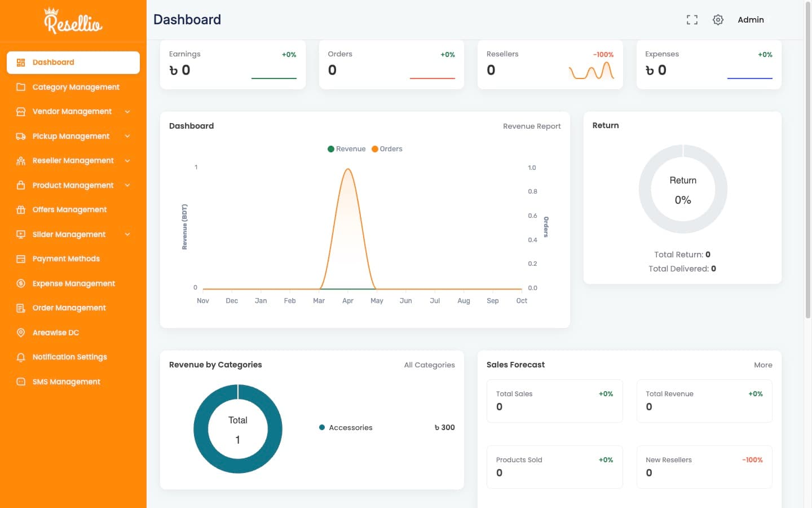Click the Slider Management monitor icon
This screenshot has width=812, height=508.
click(x=21, y=234)
